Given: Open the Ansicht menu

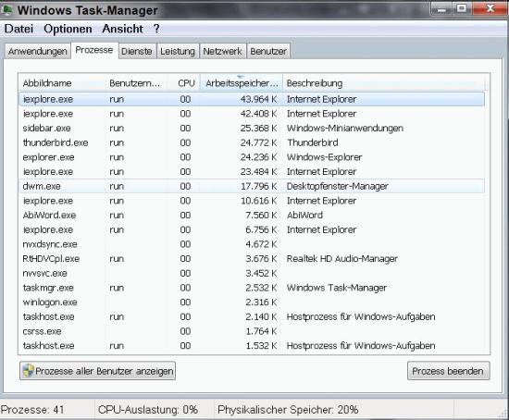Looking at the screenshot, I should (x=123, y=29).
